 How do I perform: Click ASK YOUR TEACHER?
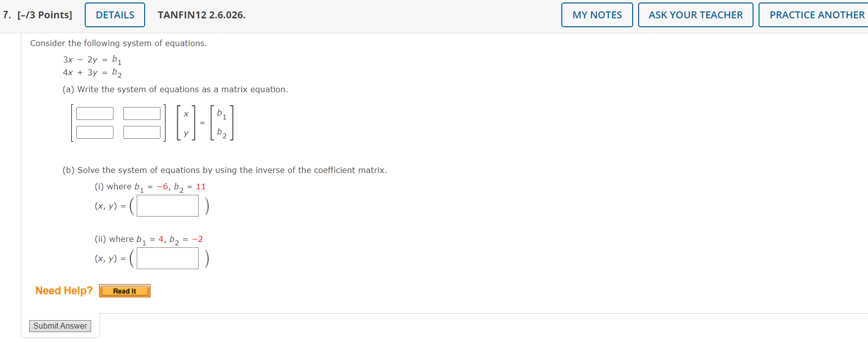[696, 15]
